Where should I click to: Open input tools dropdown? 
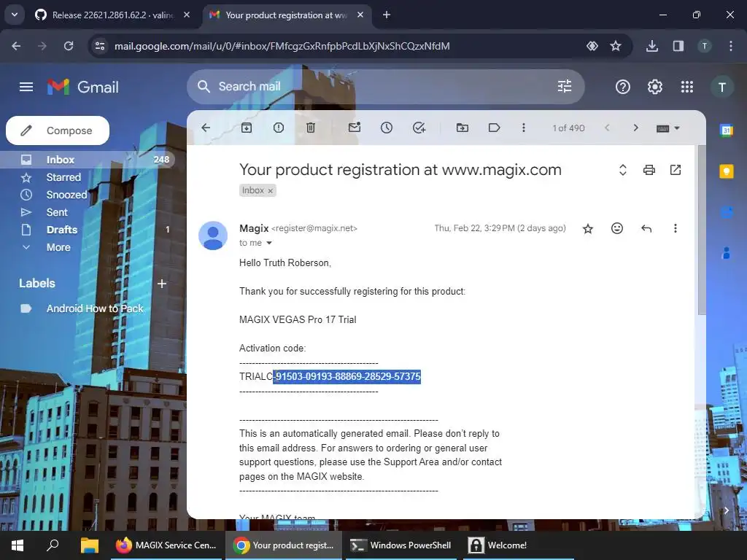(x=668, y=128)
